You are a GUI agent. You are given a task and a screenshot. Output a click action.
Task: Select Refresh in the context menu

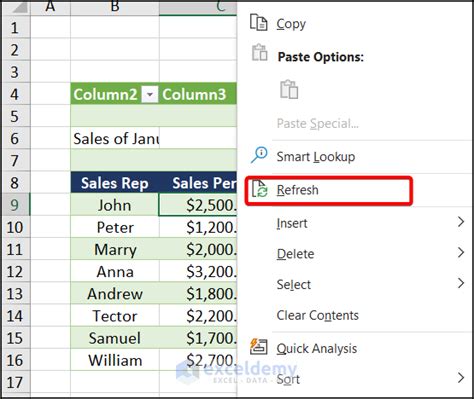(x=297, y=190)
